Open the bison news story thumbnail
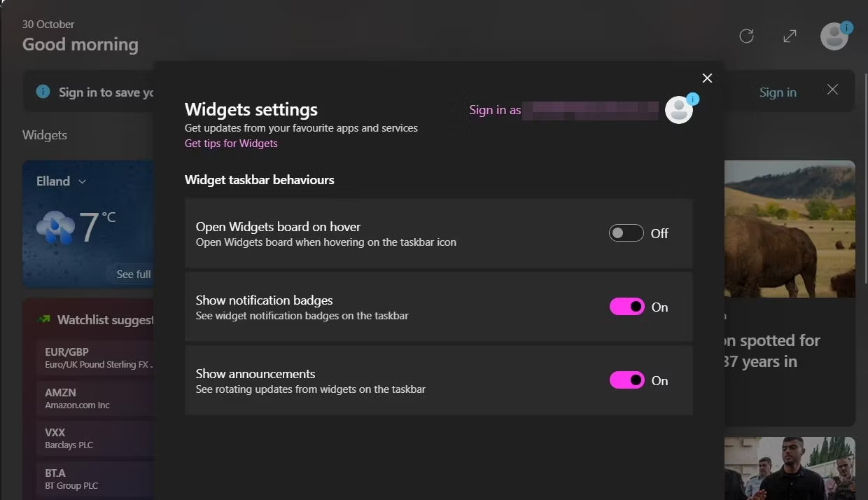Screen dimensions: 868x500 pyautogui.click(x=790, y=229)
